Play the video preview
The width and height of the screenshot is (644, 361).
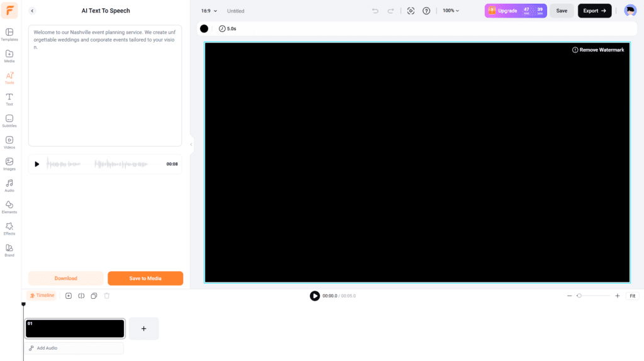(314, 296)
